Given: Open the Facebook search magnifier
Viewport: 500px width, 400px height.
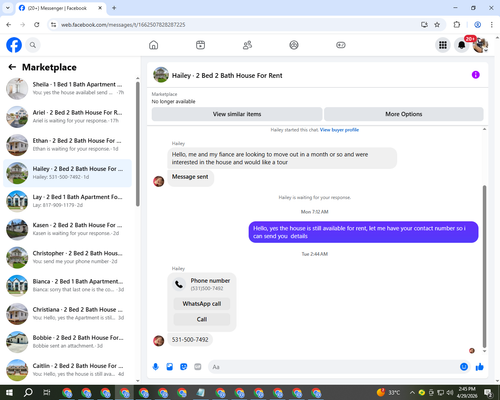Looking at the screenshot, I should point(33,45).
